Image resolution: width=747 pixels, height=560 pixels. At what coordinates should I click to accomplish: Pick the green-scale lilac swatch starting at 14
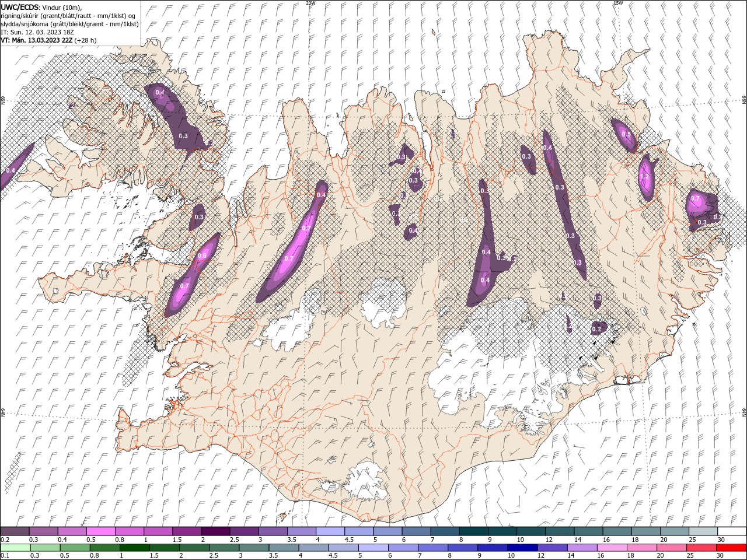(582, 548)
